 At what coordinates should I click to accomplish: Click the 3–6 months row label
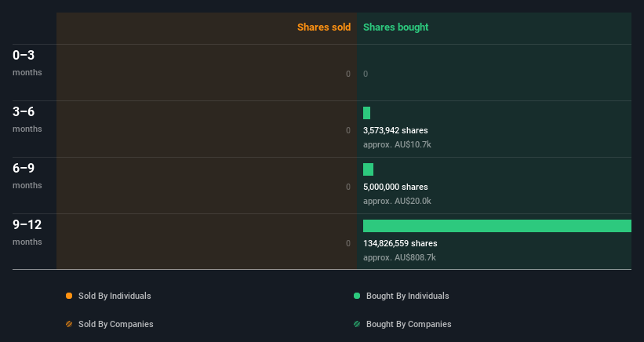(x=27, y=119)
